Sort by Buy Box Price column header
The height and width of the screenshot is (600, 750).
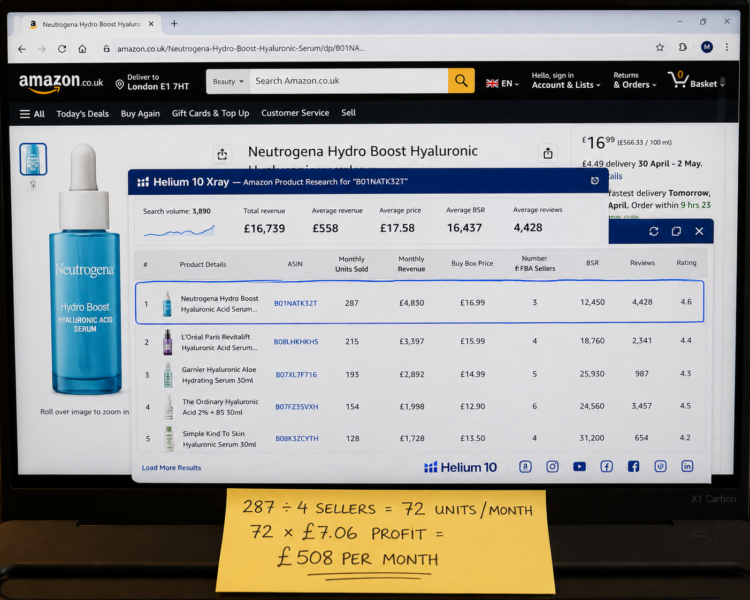point(472,263)
